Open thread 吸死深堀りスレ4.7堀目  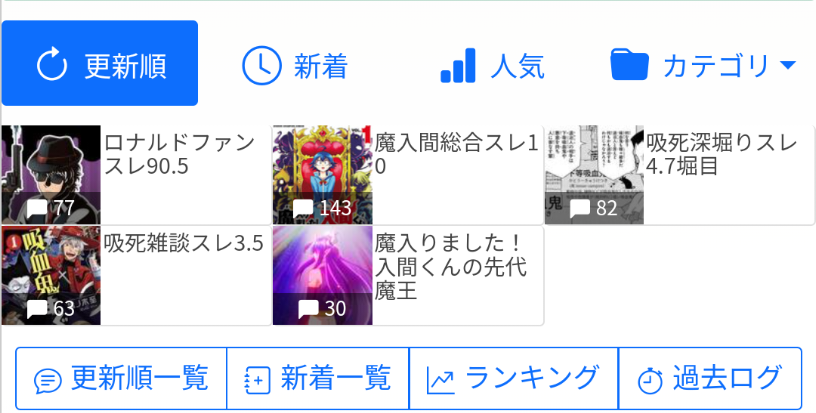point(680,175)
